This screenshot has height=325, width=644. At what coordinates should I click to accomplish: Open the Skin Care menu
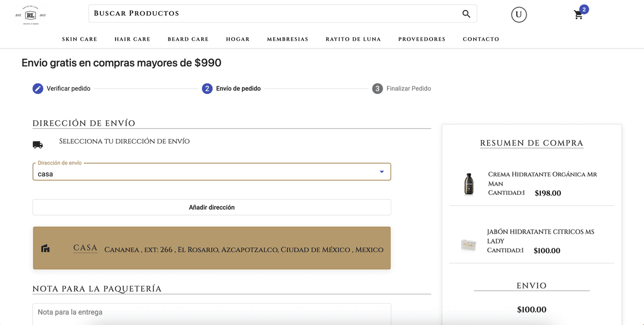[79, 39]
